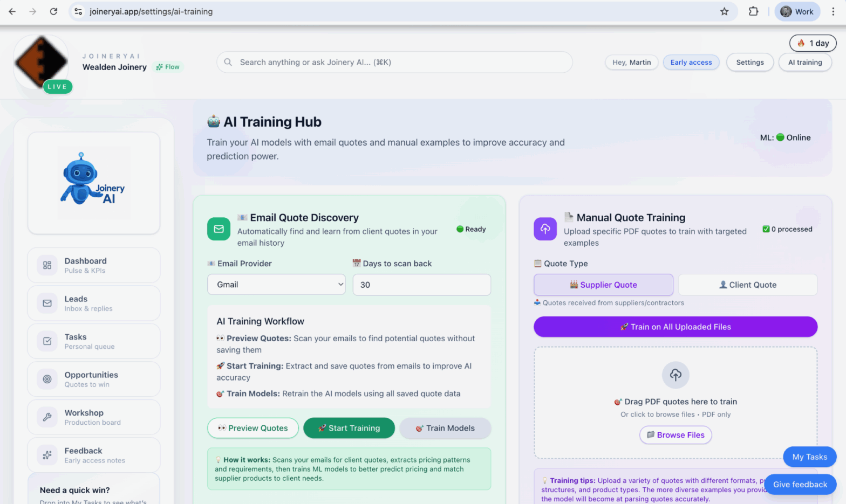
Task: Go to the Settings header tab
Action: pos(749,63)
